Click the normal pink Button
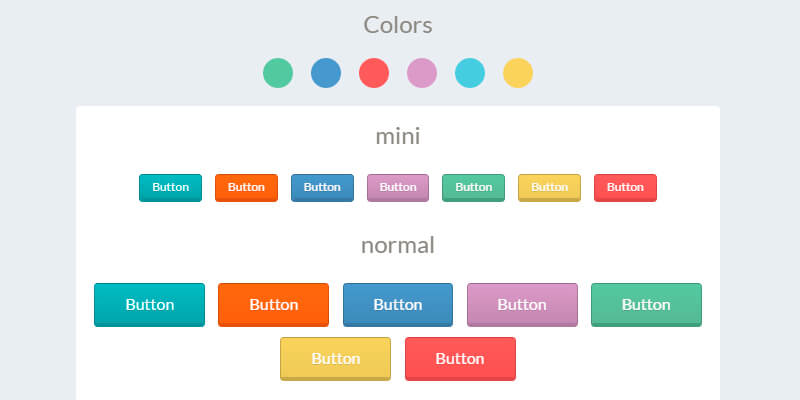This screenshot has height=400, width=800. click(x=522, y=304)
